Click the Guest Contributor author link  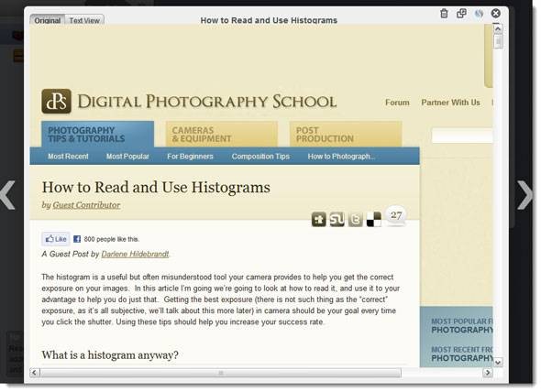(86, 205)
